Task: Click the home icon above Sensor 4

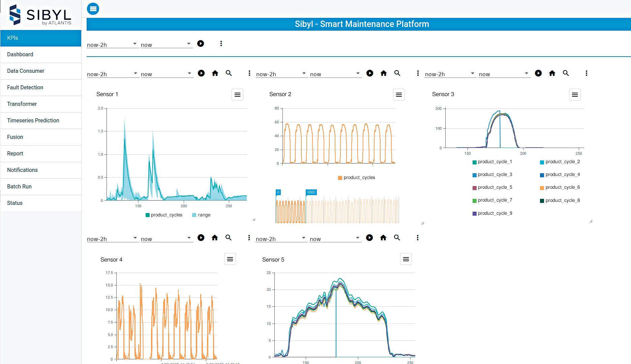Action: [x=215, y=238]
